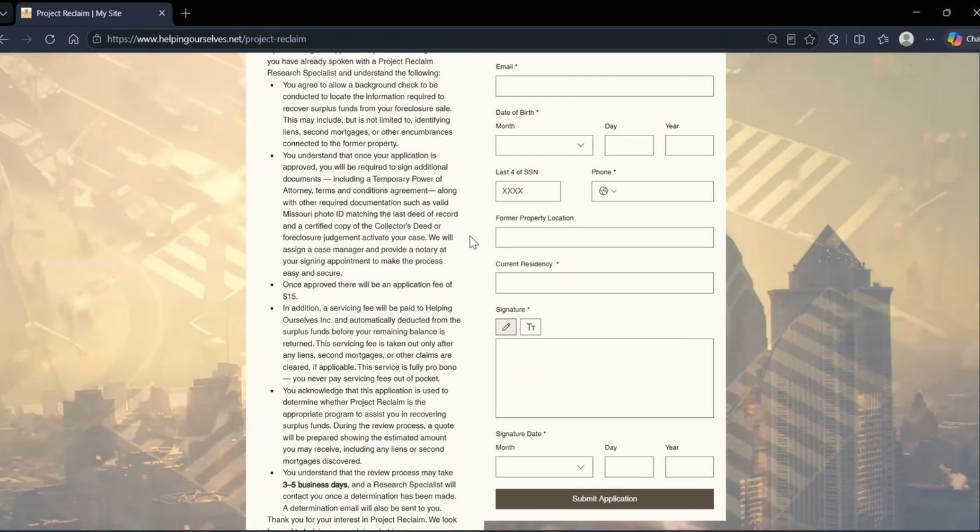Open a new browser tab
The image size is (980, 532).
[185, 13]
